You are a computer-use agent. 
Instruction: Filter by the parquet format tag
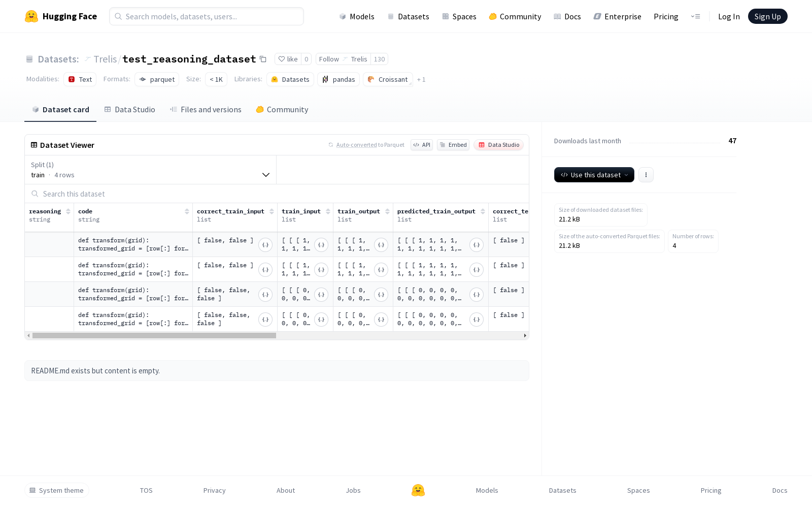tap(157, 79)
